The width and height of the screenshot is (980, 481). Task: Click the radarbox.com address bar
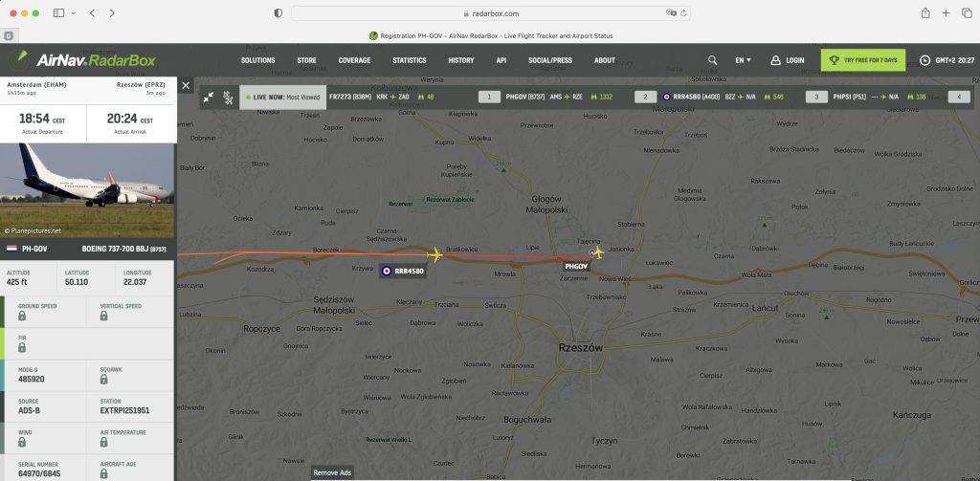[491, 13]
